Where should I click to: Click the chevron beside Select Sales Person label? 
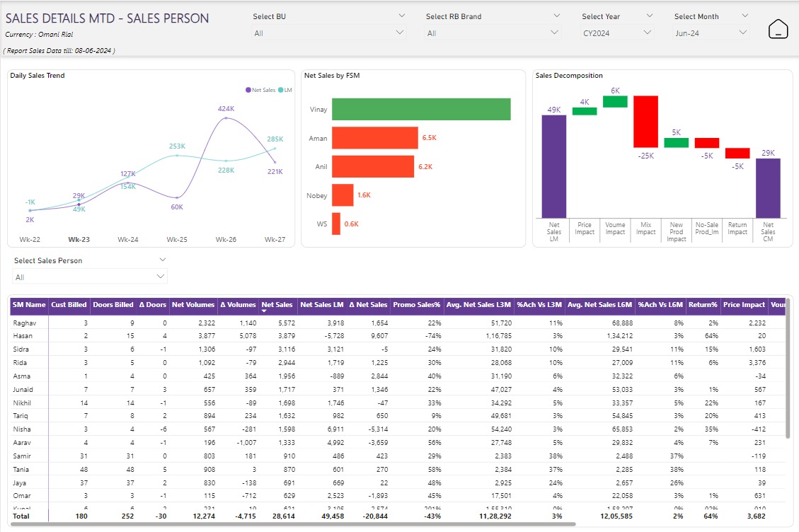pos(162,260)
